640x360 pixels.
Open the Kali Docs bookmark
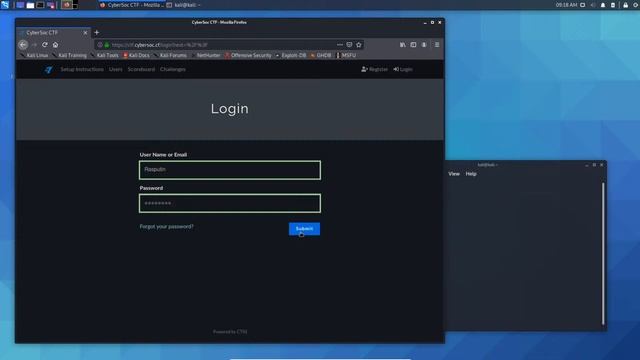[136, 55]
